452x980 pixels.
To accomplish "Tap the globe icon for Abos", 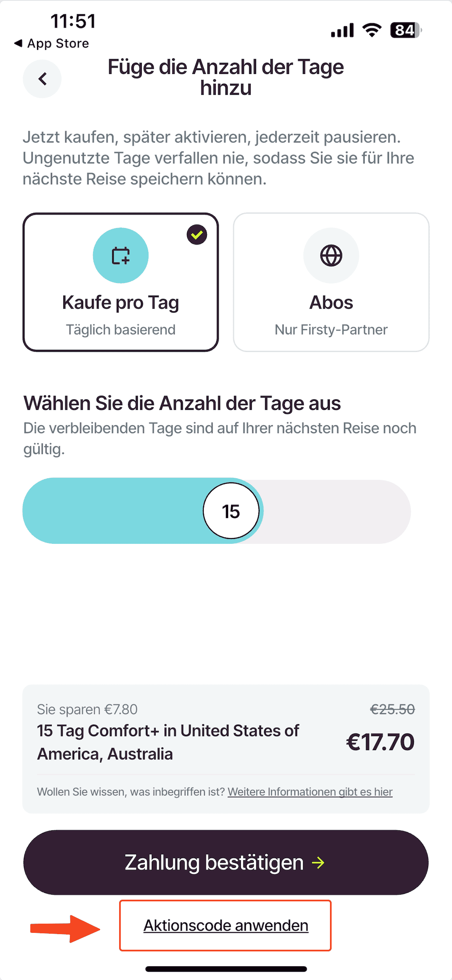I will [331, 256].
